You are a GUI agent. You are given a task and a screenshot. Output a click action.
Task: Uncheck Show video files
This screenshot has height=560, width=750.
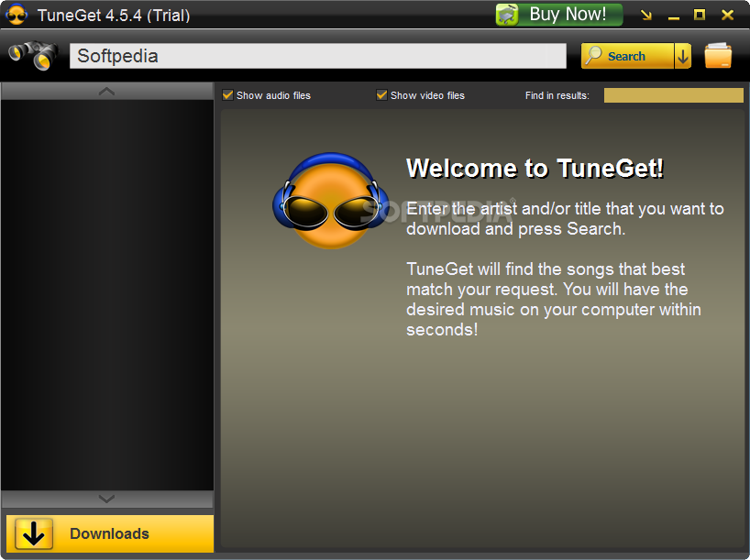coord(381,95)
